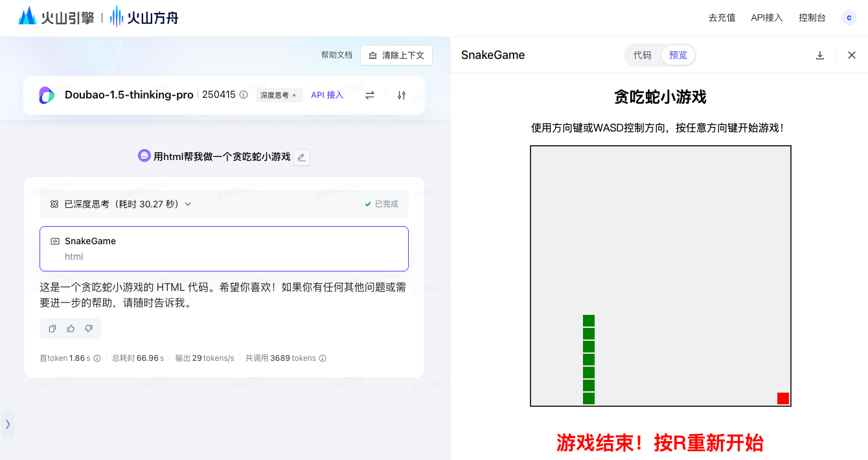This screenshot has width=868, height=460.
Task: Click the Doubao model avatar icon
Action: pos(47,95)
